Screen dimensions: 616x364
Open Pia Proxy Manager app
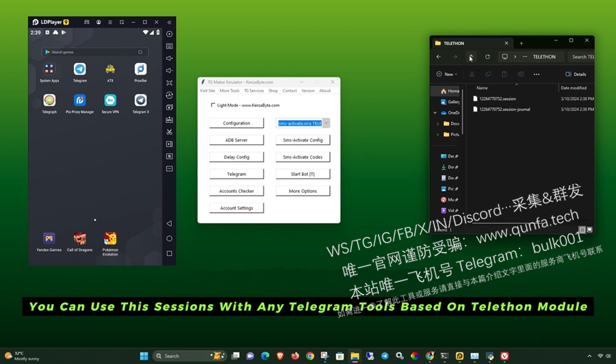point(80,101)
